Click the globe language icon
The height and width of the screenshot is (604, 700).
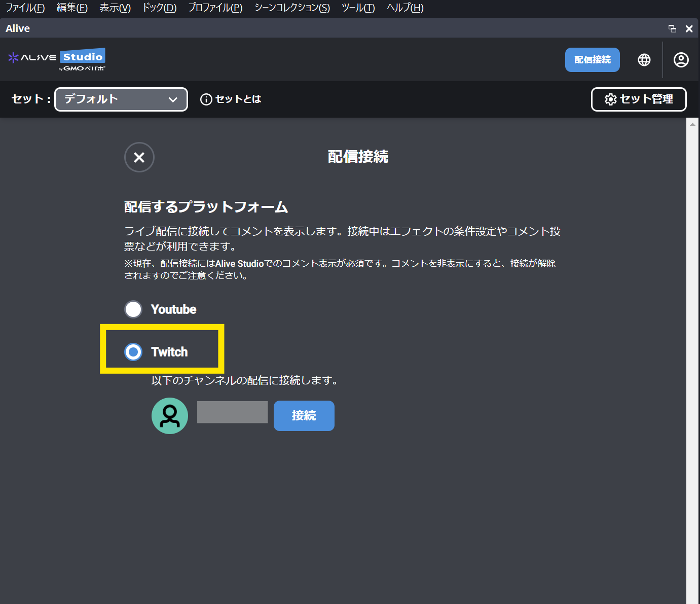pos(644,60)
